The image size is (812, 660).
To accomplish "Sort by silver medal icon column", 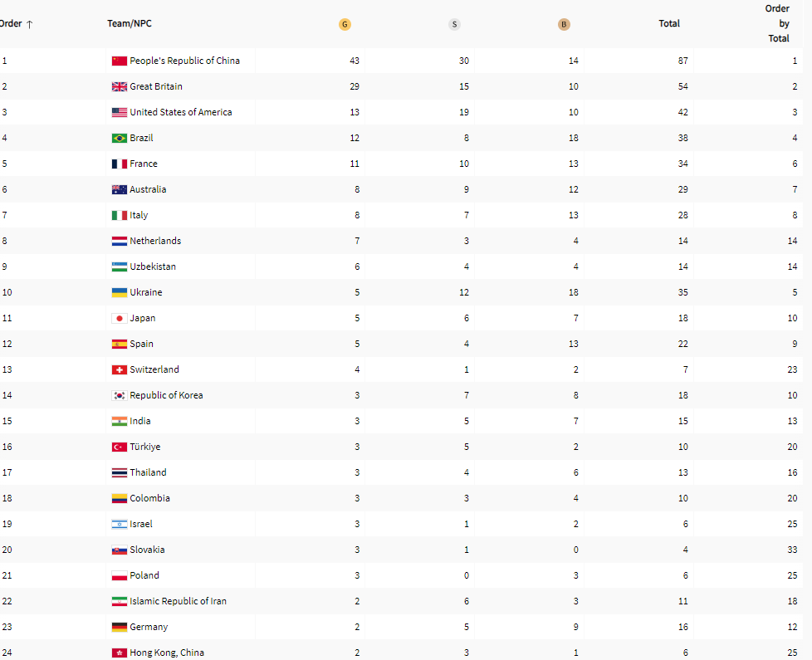I will [x=454, y=24].
